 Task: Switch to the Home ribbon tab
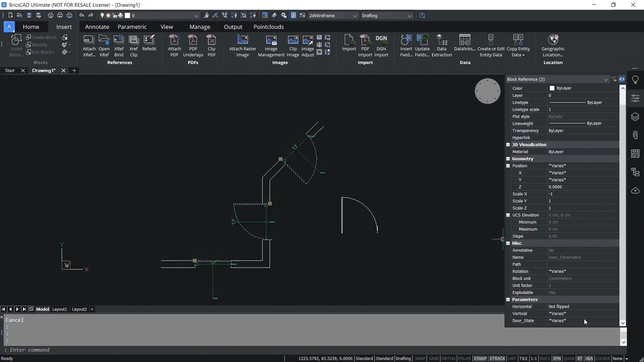[x=31, y=27]
